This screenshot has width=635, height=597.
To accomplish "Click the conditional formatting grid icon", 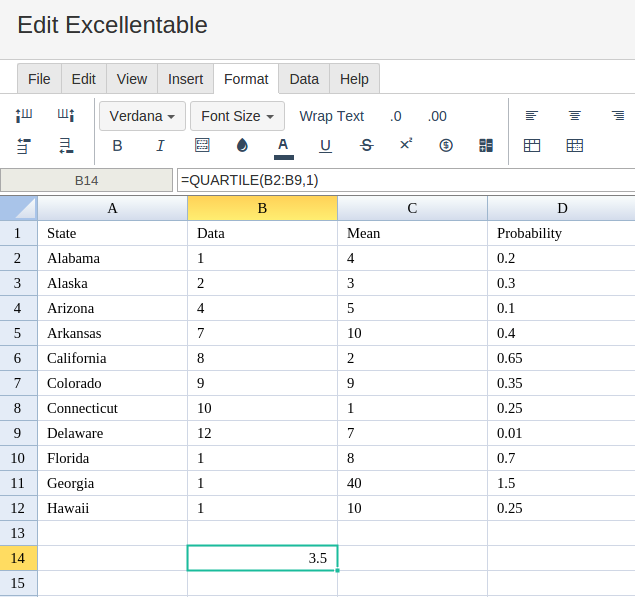I will pos(486,145).
